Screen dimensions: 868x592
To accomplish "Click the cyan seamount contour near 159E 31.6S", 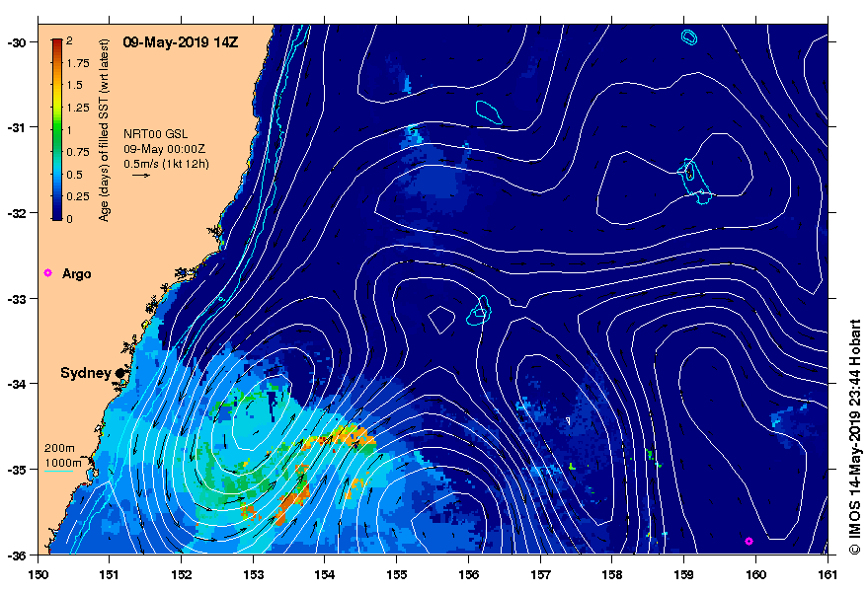I will 695,181.
